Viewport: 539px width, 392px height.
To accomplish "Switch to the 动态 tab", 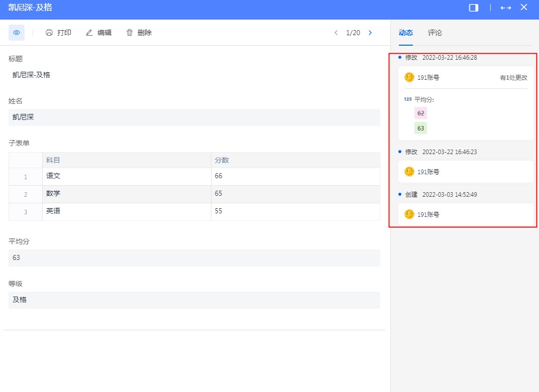I will coord(405,33).
